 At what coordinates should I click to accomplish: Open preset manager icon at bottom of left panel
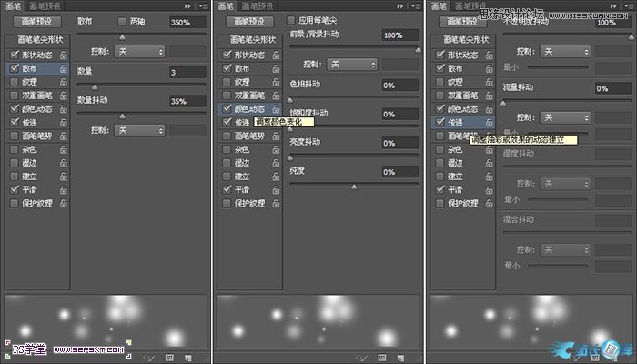pyautogui.click(x=169, y=358)
